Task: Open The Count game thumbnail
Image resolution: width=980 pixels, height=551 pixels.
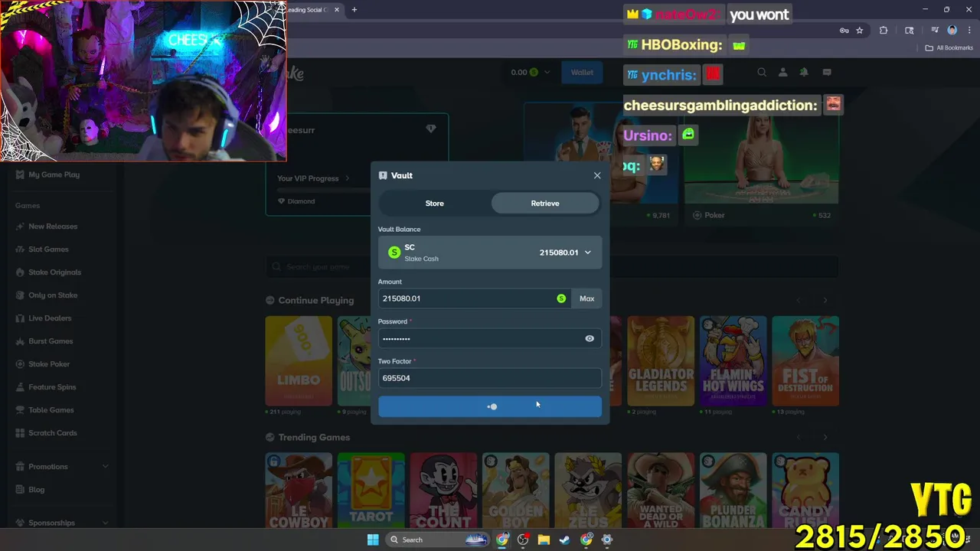Action: [x=443, y=491]
